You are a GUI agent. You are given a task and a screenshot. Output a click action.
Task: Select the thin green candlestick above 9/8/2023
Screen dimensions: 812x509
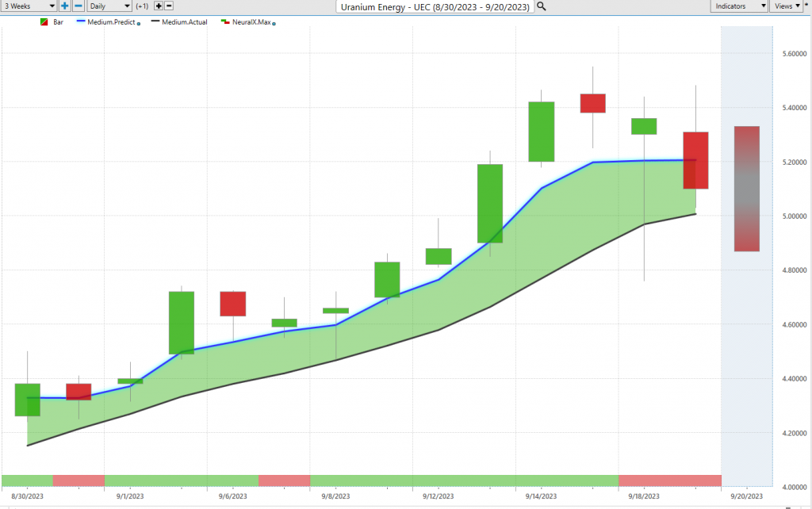[335, 311]
